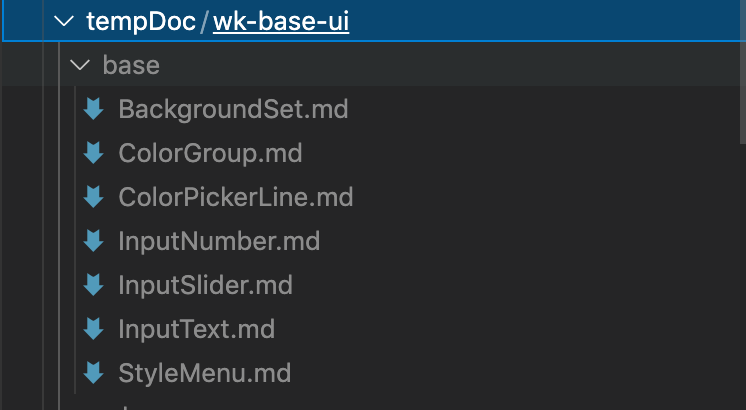The image size is (746, 410).
Task: Click the underlined wk-base-ui folder name
Action: (281, 21)
